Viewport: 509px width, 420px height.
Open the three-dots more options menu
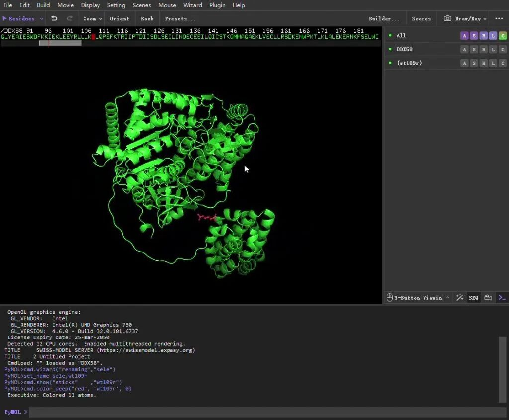pos(499,19)
